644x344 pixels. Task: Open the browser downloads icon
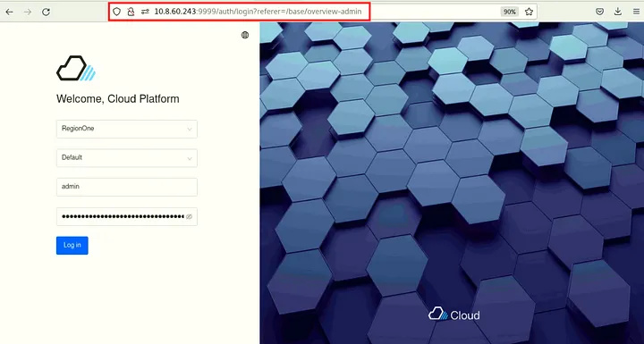click(618, 12)
